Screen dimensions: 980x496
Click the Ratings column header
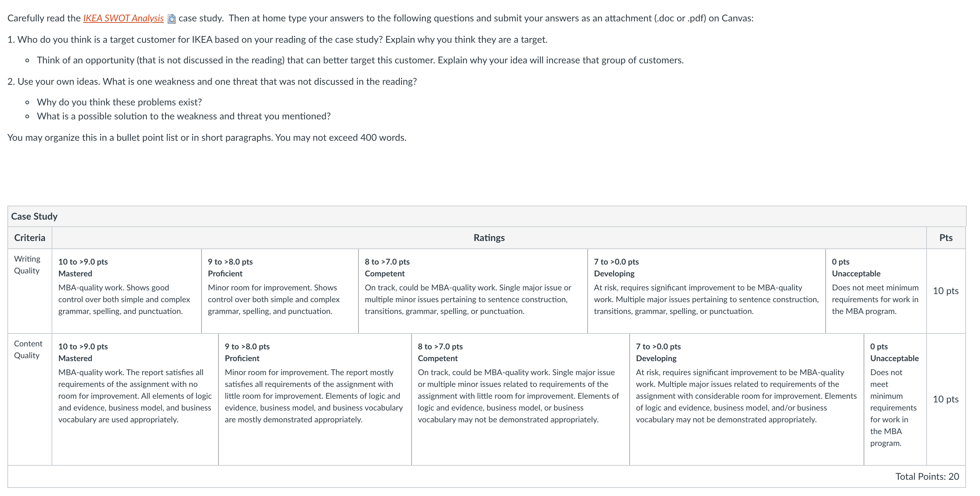(489, 238)
